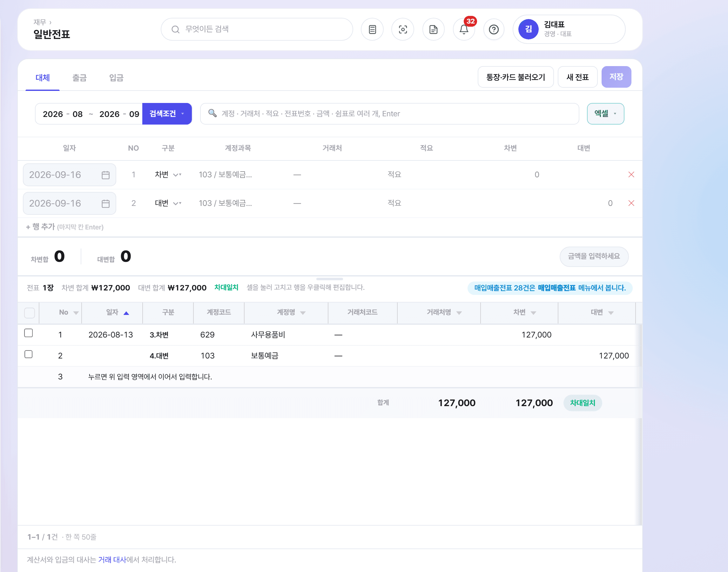Image resolution: width=728 pixels, height=572 pixels.
Task: Click the 김 avatar circle
Action: click(528, 29)
